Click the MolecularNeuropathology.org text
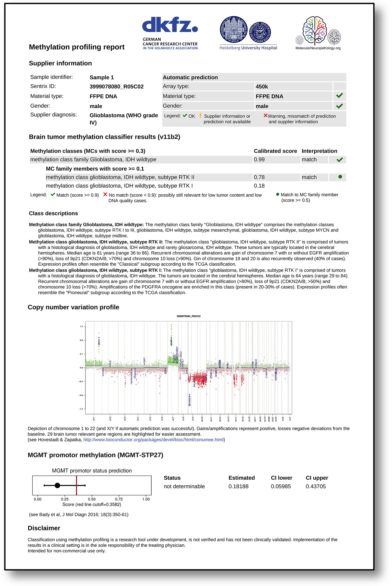This screenshot has width=392, height=586. point(318,48)
